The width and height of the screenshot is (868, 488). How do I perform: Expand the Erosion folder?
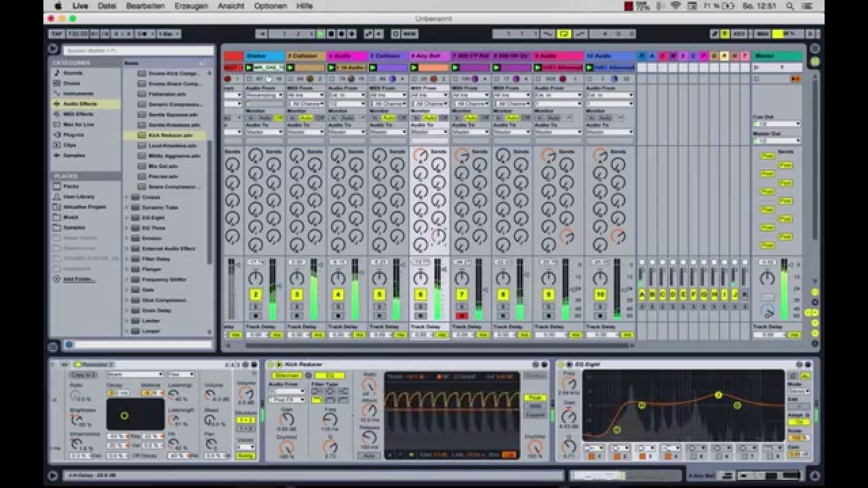click(x=127, y=238)
